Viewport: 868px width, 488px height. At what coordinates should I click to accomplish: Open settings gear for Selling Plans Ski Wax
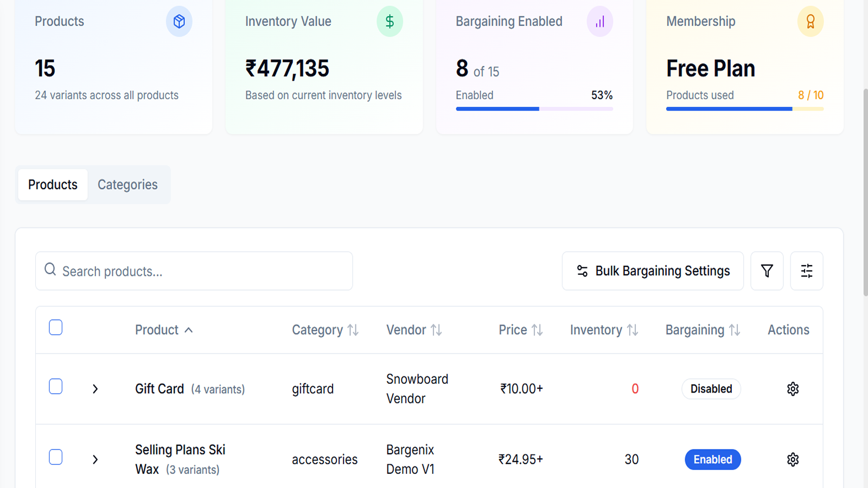[x=793, y=459]
